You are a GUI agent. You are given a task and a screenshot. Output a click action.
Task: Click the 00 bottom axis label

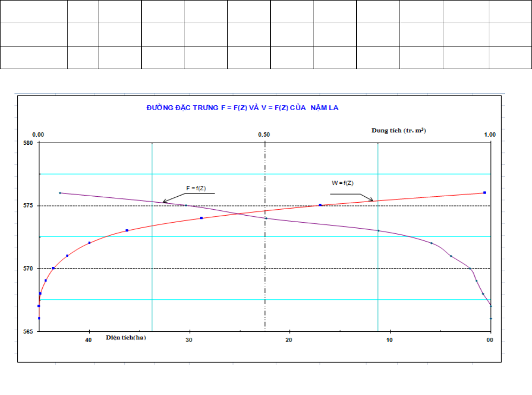coord(490,340)
